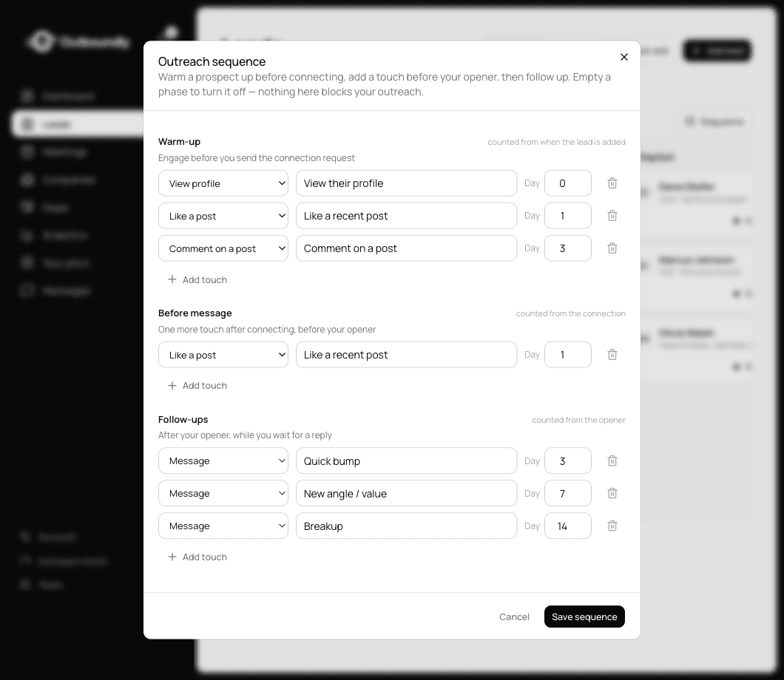
Task: Click the Day 1 field in Before message
Action: click(x=567, y=355)
